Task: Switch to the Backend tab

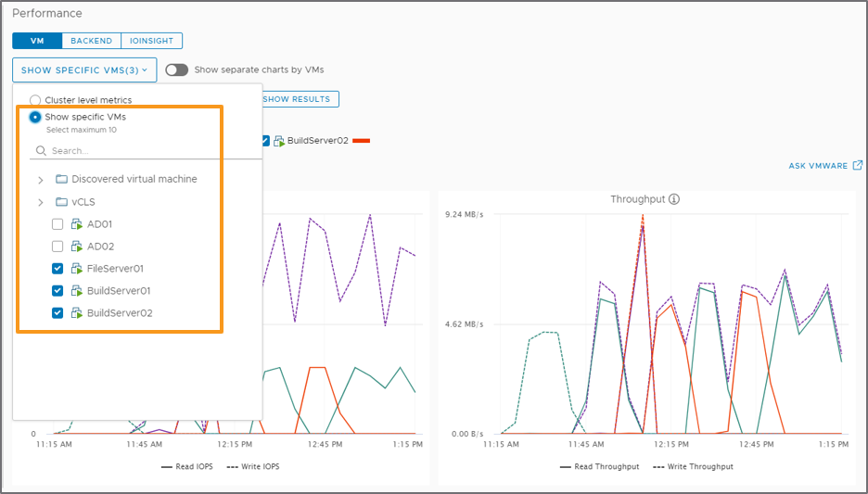Action: [91, 41]
